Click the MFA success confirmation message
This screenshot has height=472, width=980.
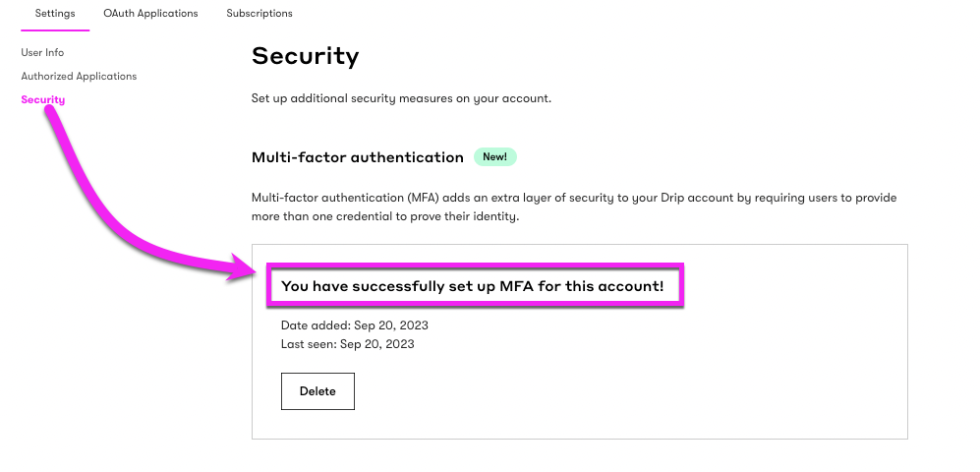[473, 286]
